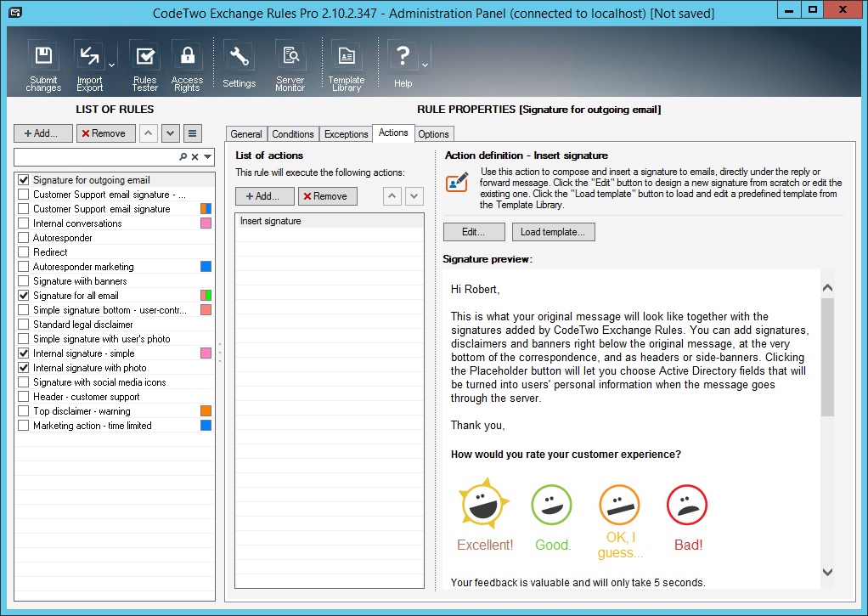This screenshot has height=616, width=868.
Task: Expand the Import Export dropdown arrow
Action: click(x=111, y=65)
